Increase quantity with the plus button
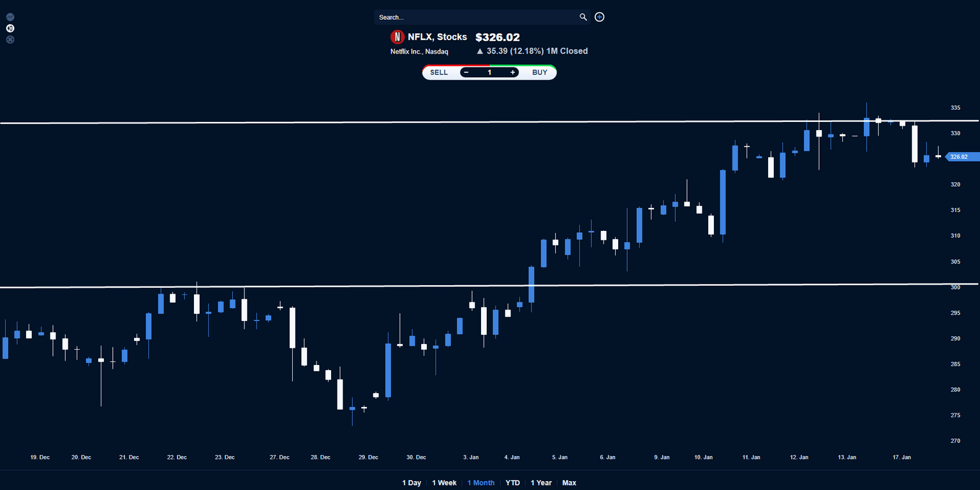Image resolution: width=980 pixels, height=490 pixels. 512,72
